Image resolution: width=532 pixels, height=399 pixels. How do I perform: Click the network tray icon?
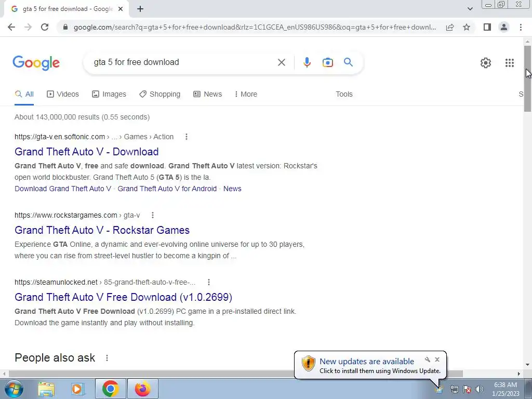coord(454,389)
